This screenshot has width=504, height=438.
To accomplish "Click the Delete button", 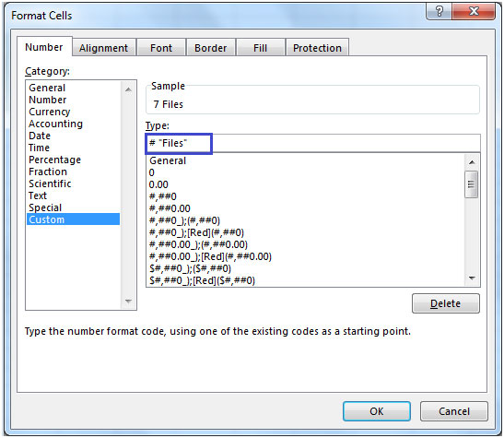I will (446, 303).
